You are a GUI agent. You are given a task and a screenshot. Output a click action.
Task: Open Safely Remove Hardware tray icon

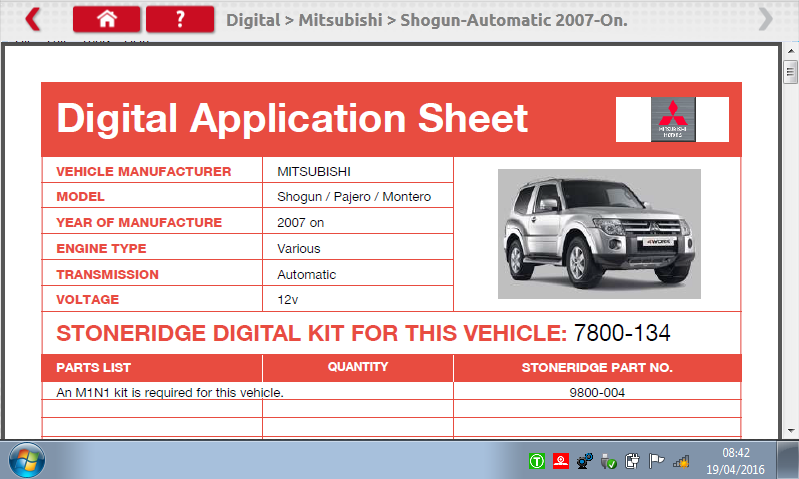click(x=608, y=462)
